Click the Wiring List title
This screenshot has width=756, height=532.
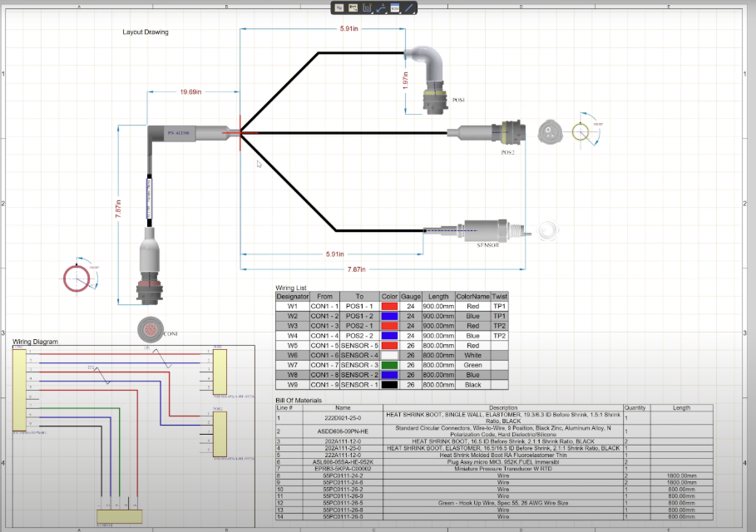[291, 288]
